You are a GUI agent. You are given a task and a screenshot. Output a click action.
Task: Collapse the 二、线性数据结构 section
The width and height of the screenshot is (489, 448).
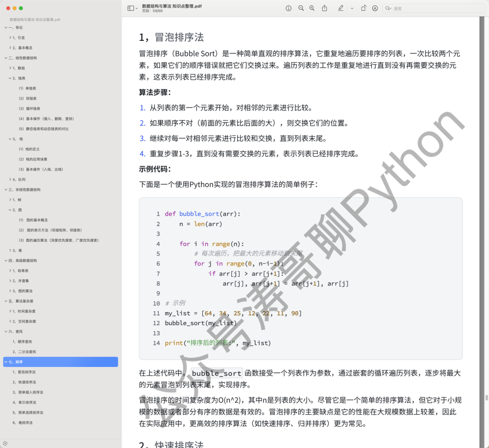pos(5,58)
